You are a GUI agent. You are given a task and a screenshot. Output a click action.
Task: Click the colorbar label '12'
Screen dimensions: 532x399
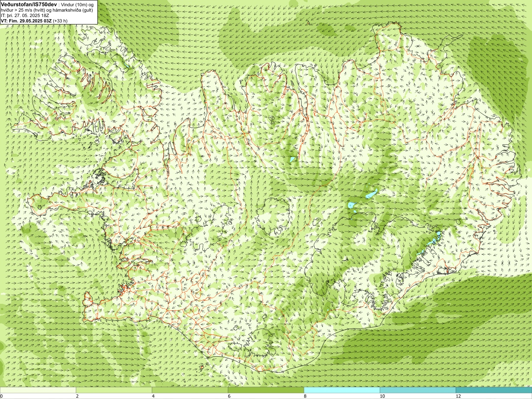point(458,397)
